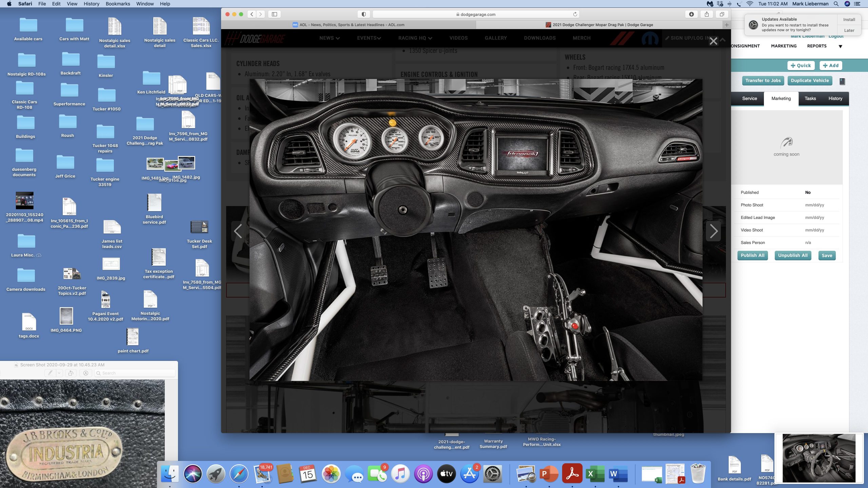Select the History tab in vehicle panel
Image resolution: width=868 pixels, height=488 pixels.
[x=835, y=99]
